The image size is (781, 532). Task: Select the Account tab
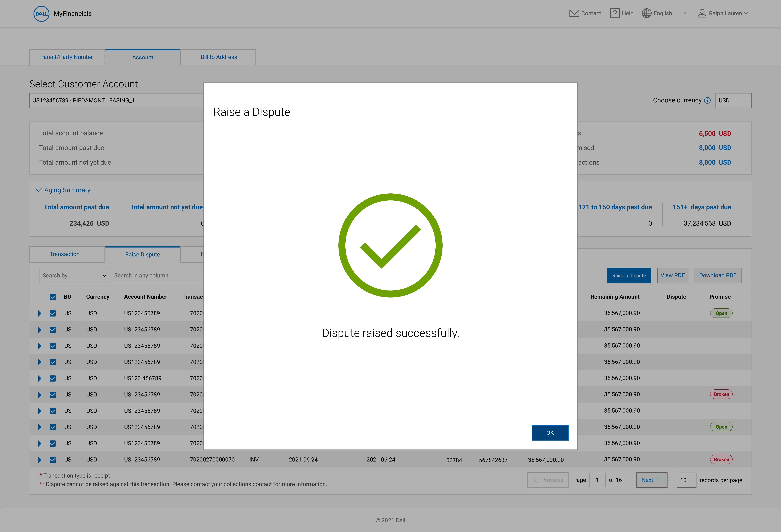pos(142,57)
